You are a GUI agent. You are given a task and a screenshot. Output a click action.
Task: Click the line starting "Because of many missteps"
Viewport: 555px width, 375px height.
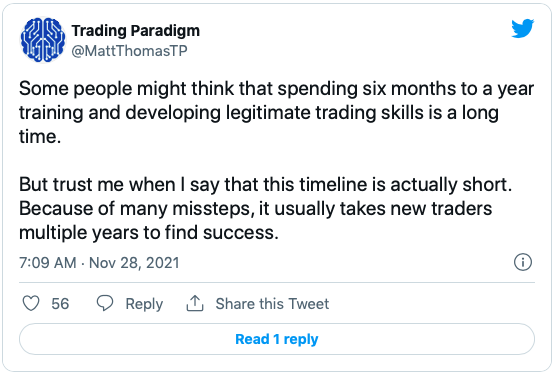[256, 209]
